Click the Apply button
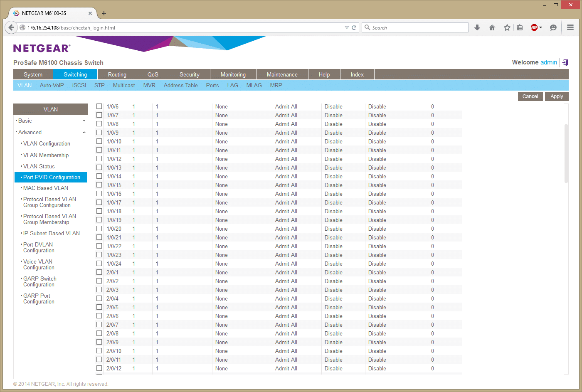This screenshot has height=392, width=582. (557, 96)
